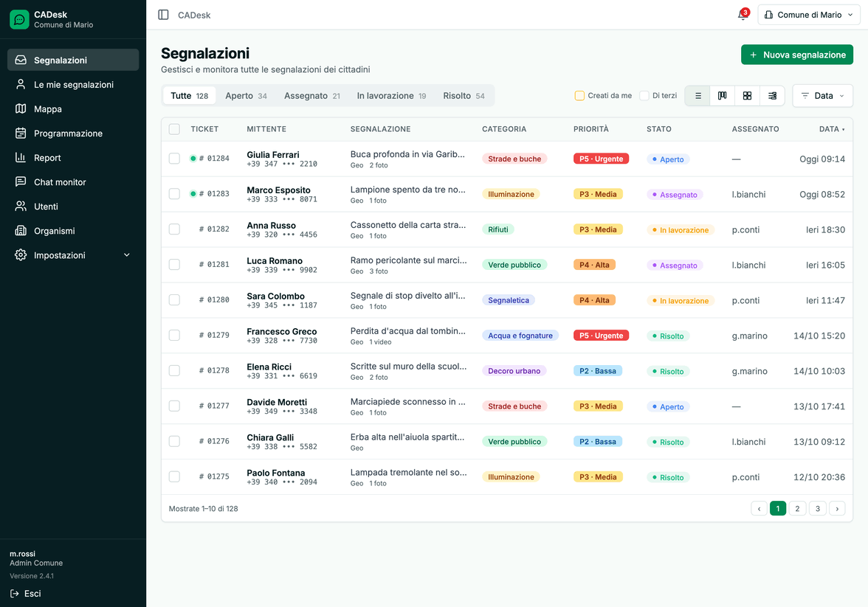This screenshot has width=868, height=607.
Task: Switch to map view icon
Action: (x=723, y=96)
